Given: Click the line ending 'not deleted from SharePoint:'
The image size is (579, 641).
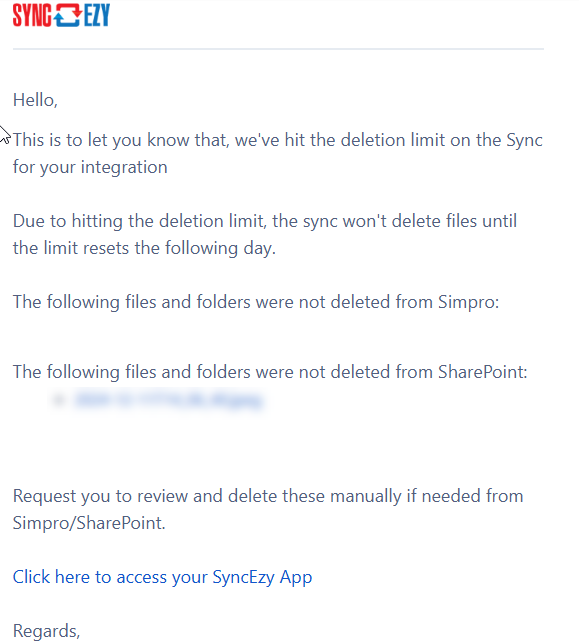Looking at the screenshot, I should point(270,372).
